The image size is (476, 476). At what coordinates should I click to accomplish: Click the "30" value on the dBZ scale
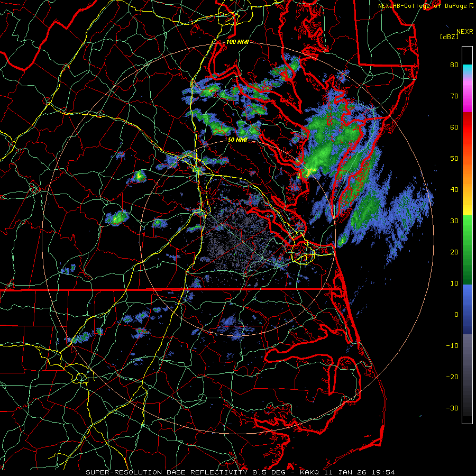click(x=454, y=221)
